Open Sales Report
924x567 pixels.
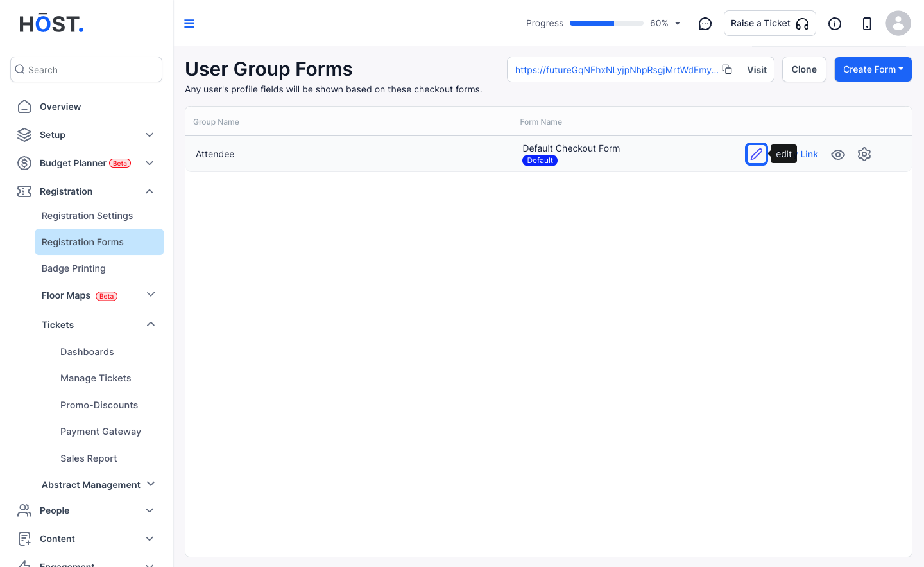click(x=89, y=458)
